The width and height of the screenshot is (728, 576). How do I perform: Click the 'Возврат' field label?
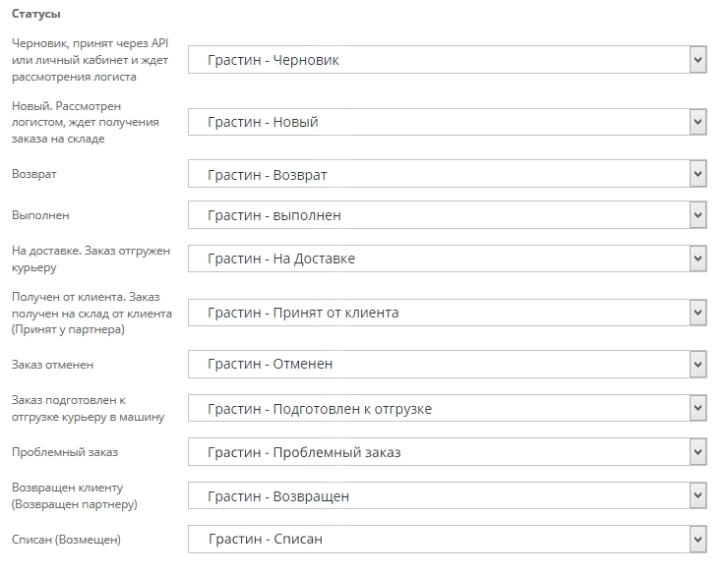click(32, 174)
